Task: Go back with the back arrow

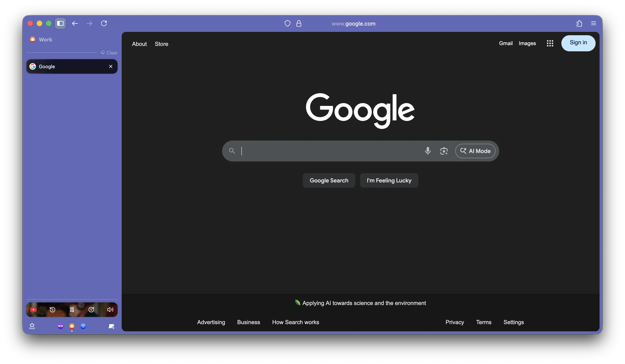Action: [75, 23]
